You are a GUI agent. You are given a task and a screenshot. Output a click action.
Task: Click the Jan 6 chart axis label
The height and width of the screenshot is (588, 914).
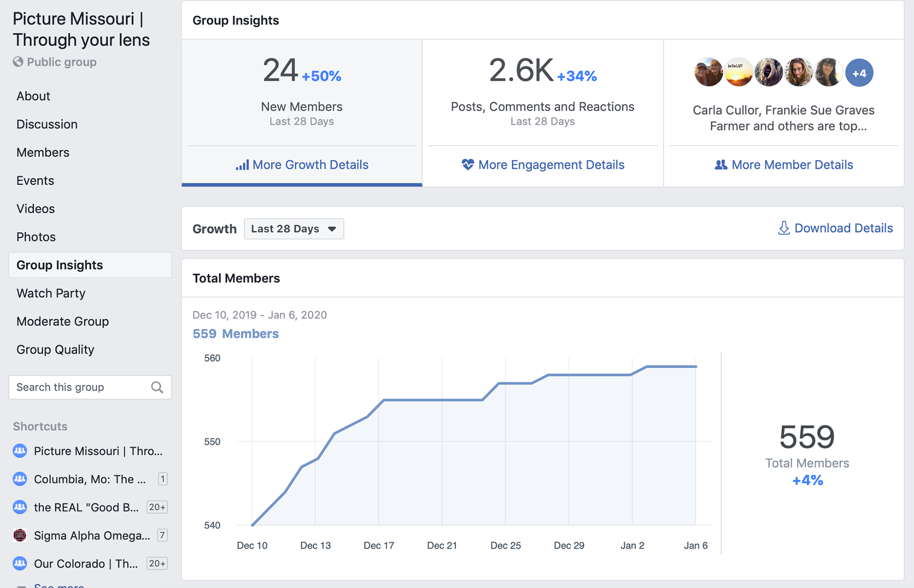pyautogui.click(x=695, y=546)
